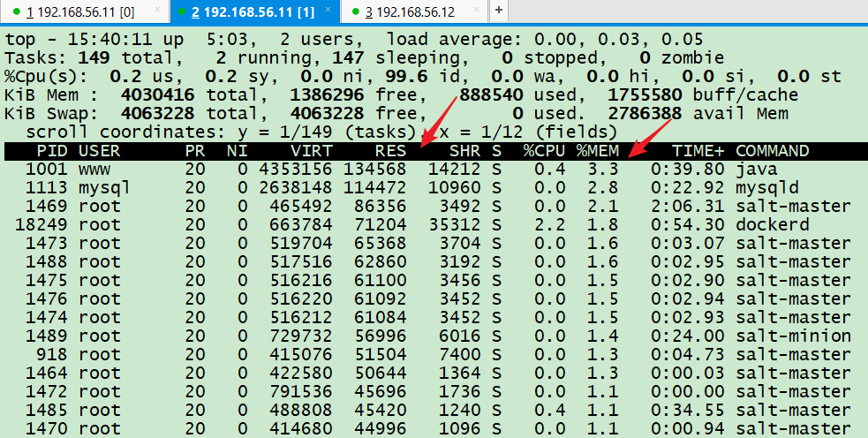Viewport: 868px width, 438px height.
Task: Click the www user name
Action: (x=94, y=169)
